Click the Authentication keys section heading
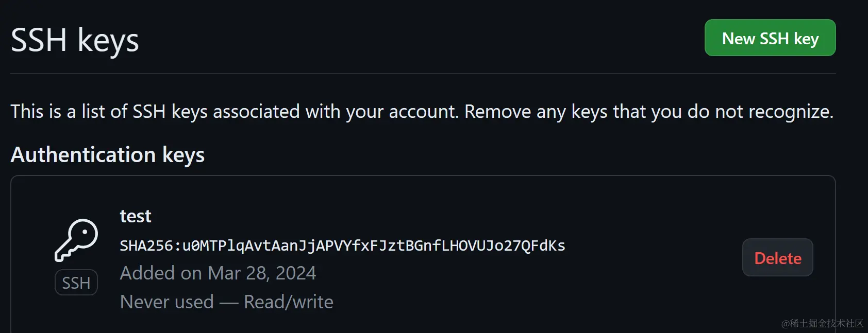 tap(108, 155)
